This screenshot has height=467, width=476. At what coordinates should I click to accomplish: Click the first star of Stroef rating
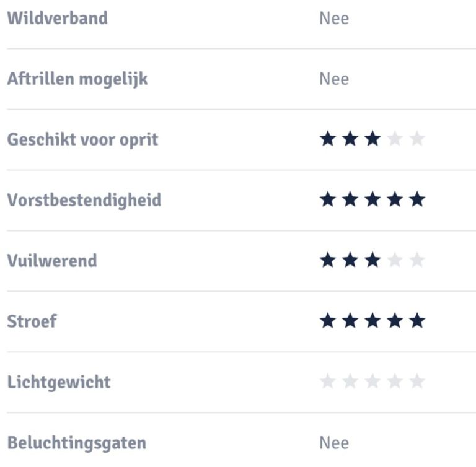tap(327, 321)
